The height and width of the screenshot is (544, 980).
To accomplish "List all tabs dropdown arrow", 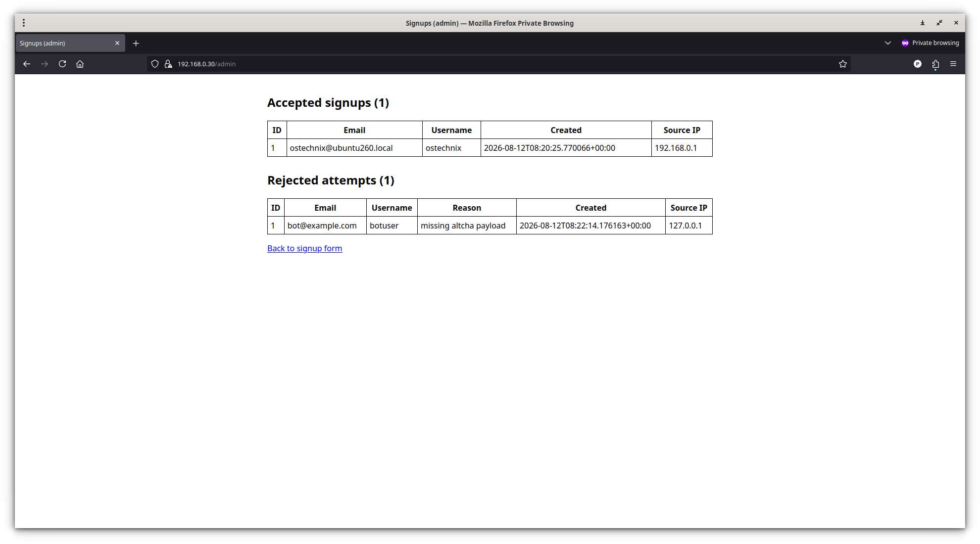I will 888,43.
